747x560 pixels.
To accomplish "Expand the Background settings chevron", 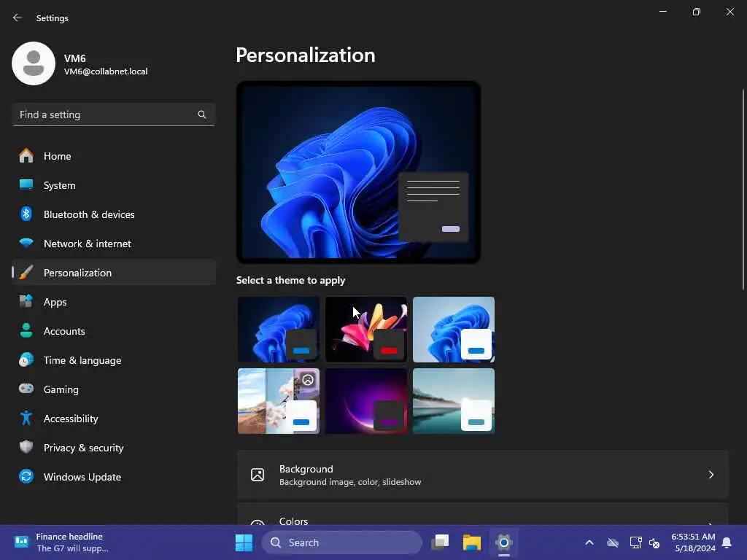I will [711, 475].
